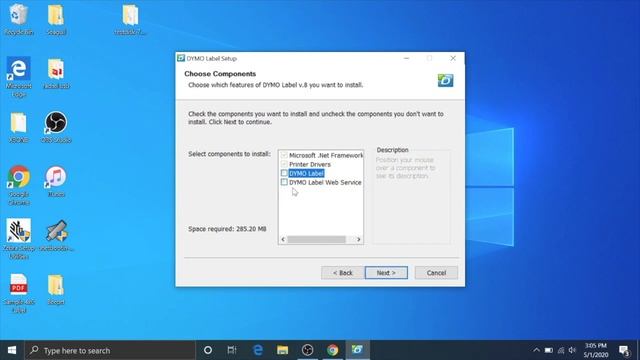The height and width of the screenshot is (360, 640).
Task: Open the Windows Start menu
Action: 12,350
